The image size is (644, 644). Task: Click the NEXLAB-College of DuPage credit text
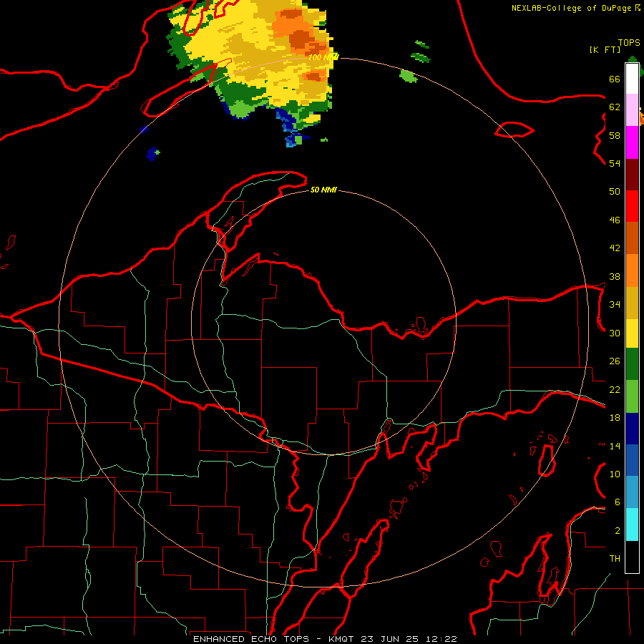(575, 8)
